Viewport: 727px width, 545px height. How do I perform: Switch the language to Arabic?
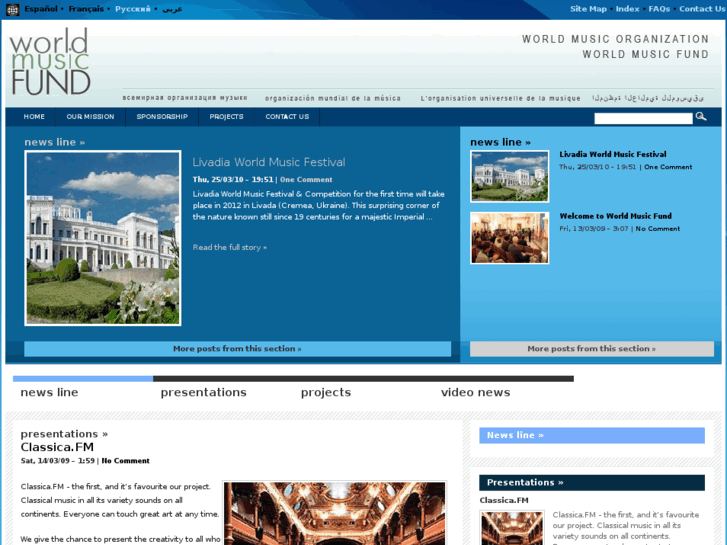click(x=172, y=9)
